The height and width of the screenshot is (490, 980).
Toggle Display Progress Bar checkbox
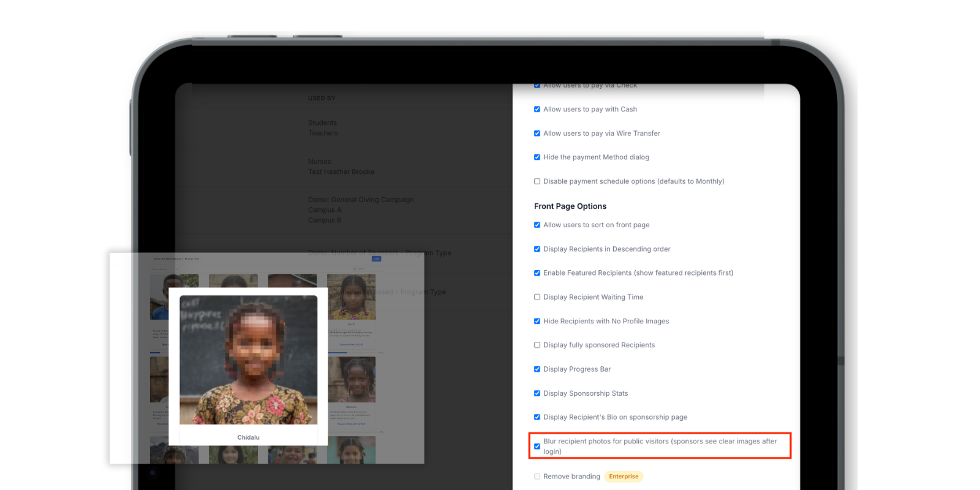[x=537, y=369]
